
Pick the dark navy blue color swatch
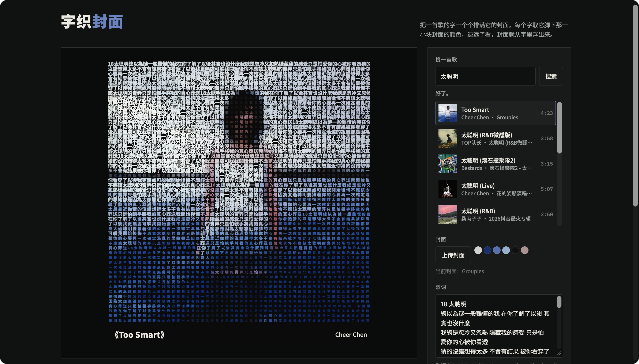point(487,250)
